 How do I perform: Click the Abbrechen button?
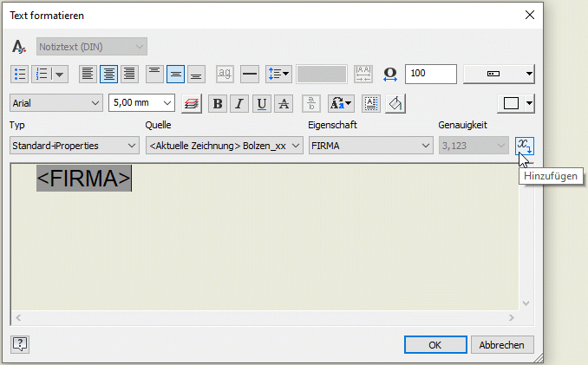502,344
